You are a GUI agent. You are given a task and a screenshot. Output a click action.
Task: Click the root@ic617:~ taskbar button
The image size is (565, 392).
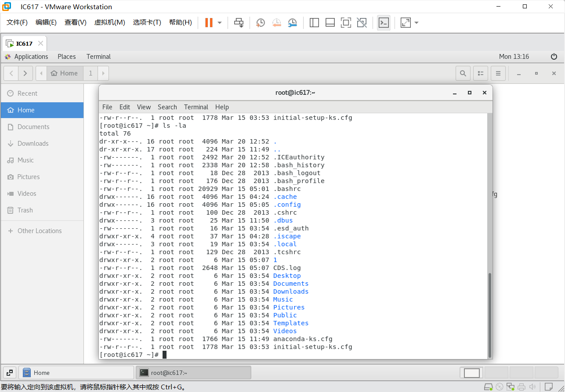(193, 373)
